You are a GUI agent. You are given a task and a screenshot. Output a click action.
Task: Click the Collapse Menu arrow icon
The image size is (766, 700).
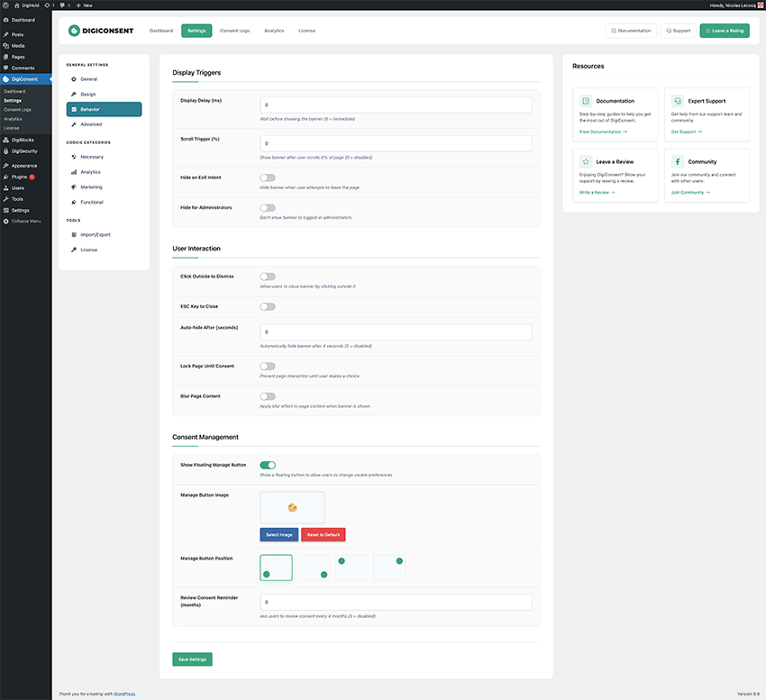[x=6, y=222]
